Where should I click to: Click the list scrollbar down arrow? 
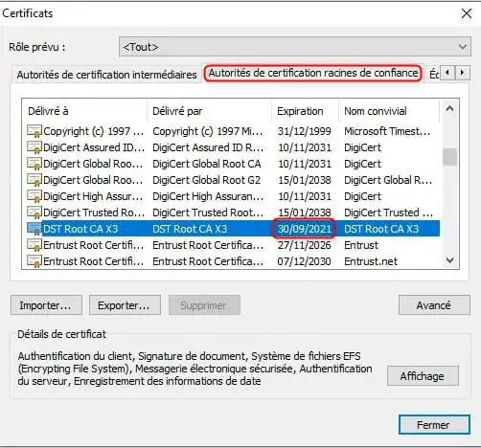(449, 260)
